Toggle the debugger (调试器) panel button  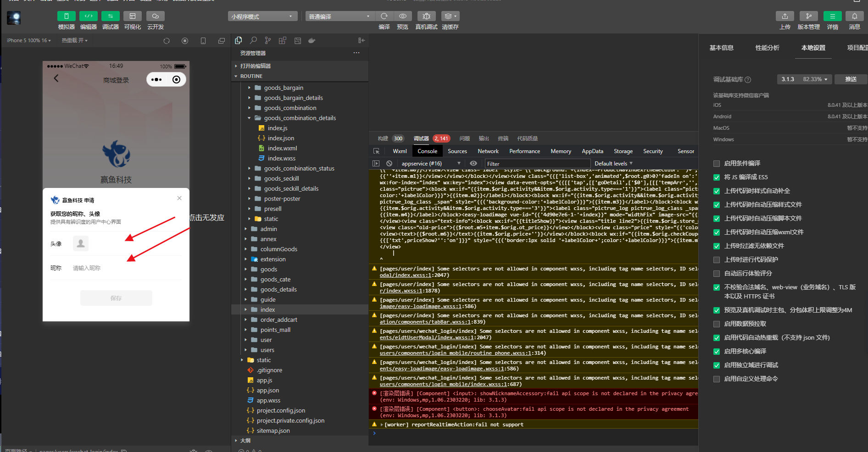[111, 16]
